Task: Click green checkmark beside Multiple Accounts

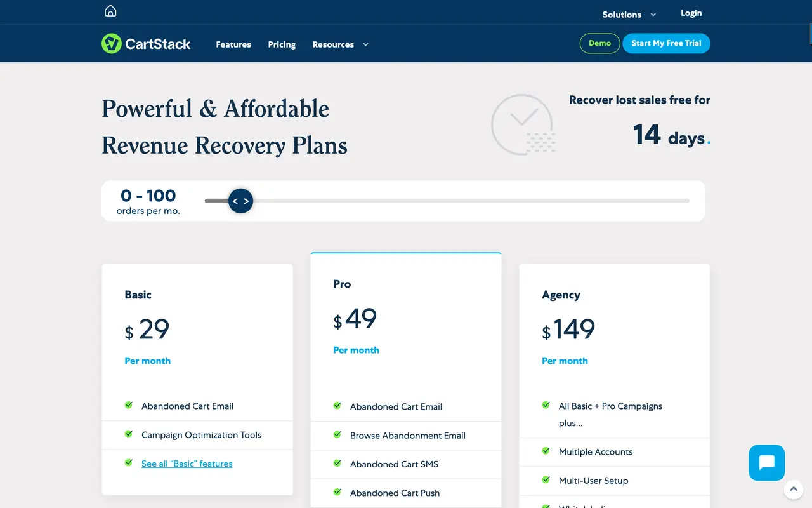Action: (x=546, y=451)
